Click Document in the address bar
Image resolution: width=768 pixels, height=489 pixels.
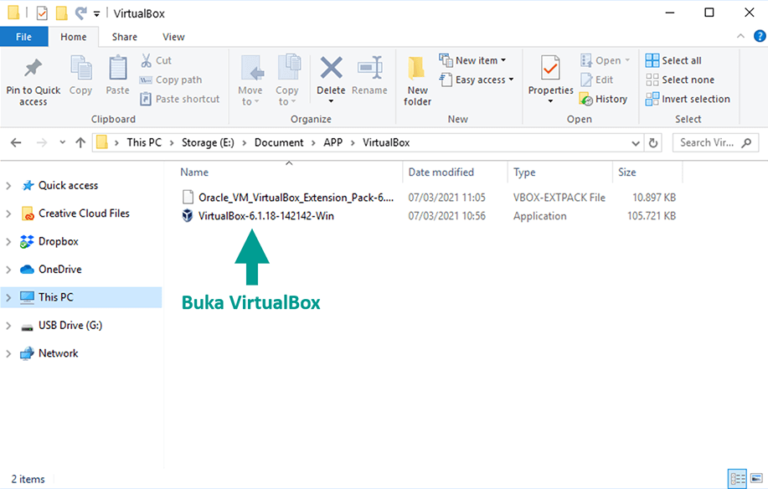[279, 143]
